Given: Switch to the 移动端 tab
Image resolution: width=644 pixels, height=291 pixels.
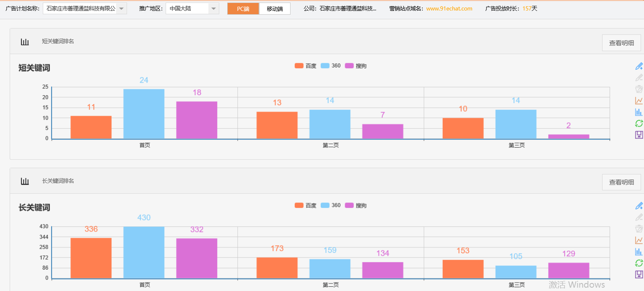Looking at the screenshot, I should (x=275, y=8).
